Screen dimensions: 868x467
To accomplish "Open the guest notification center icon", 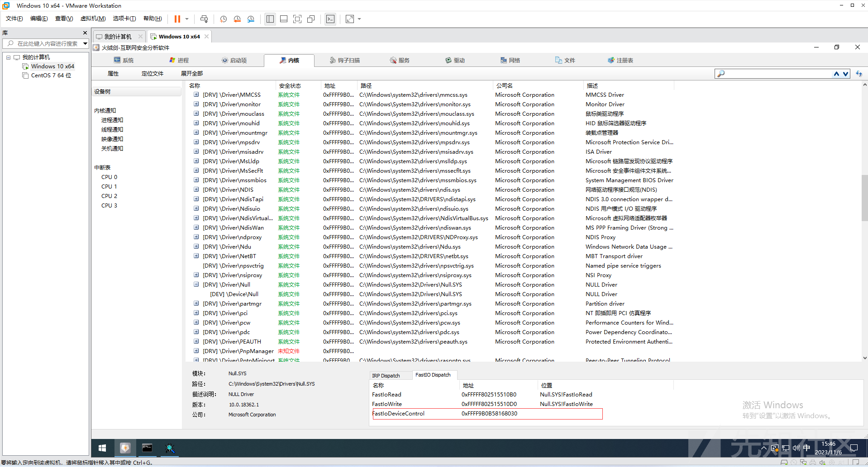I will coord(854,448).
